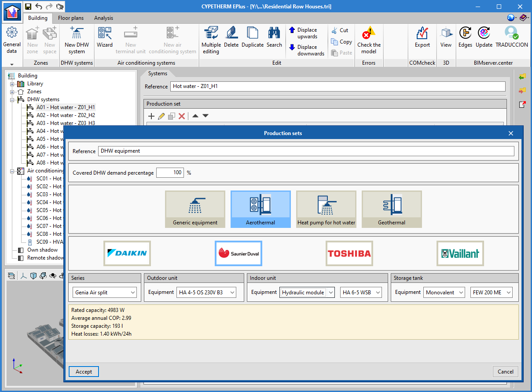Open Multiple editing tool
Screen dimensions: 532x392
tap(211, 40)
